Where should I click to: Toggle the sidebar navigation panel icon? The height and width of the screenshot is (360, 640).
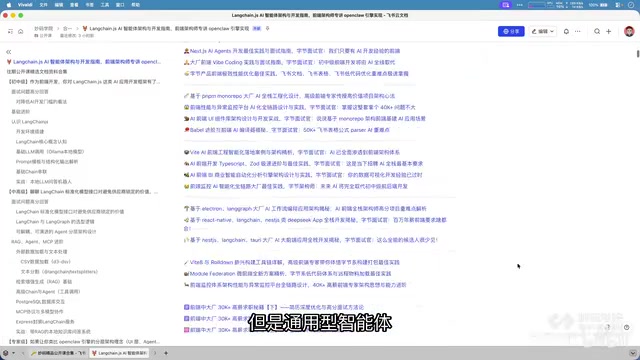10,31
